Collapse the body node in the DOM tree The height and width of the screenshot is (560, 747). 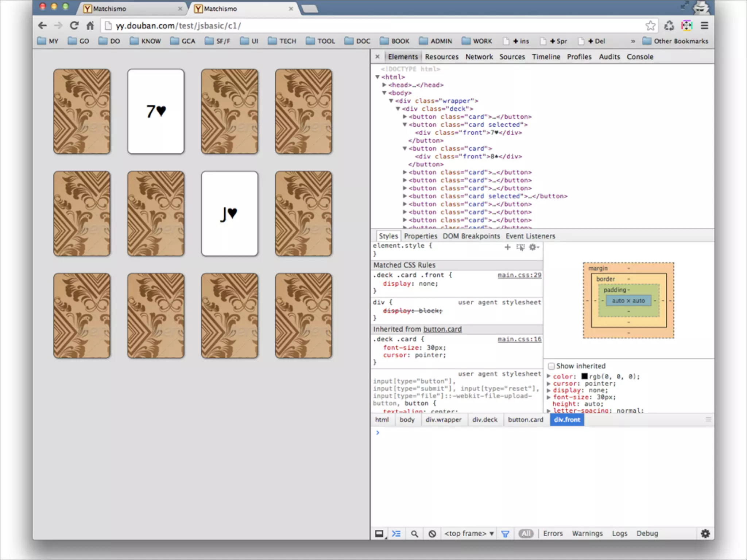pos(384,93)
